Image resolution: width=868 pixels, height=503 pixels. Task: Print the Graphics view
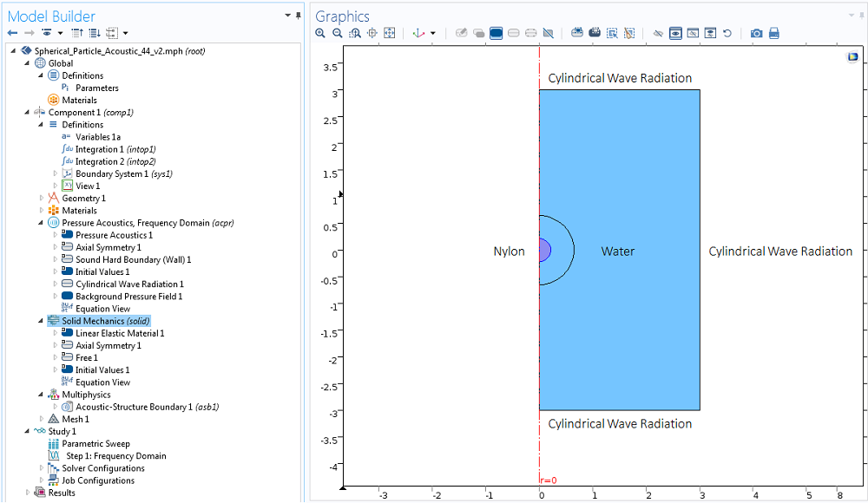pos(773,33)
